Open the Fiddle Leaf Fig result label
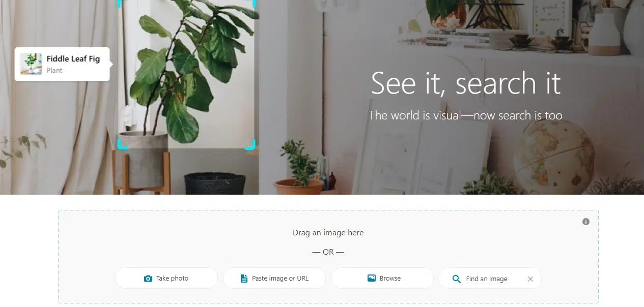644x307 pixels. [73, 59]
